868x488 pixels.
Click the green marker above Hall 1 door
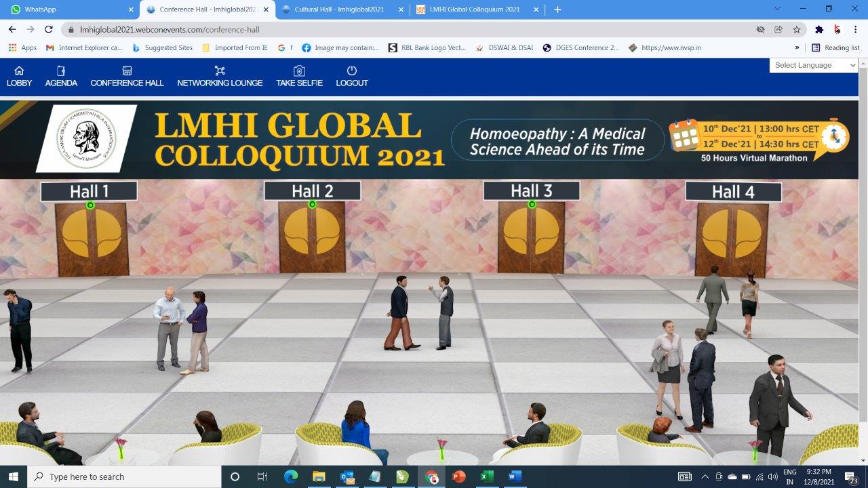tap(90, 205)
